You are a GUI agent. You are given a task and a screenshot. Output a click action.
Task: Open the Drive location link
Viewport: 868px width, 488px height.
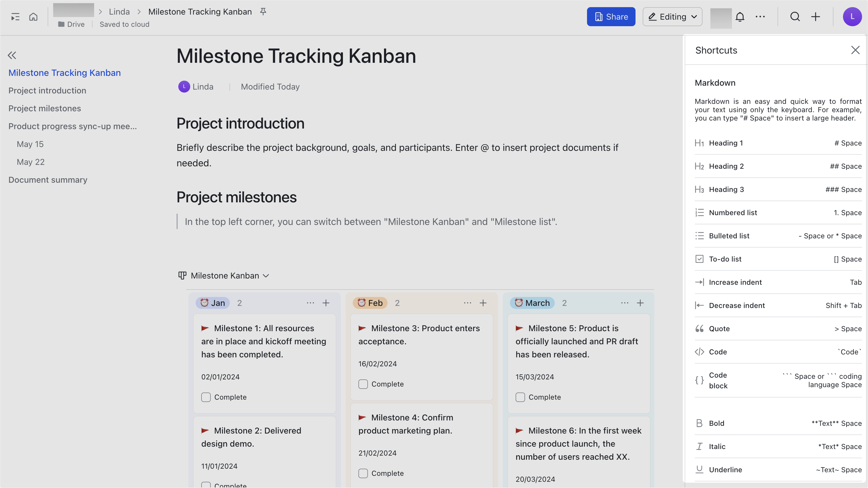(x=71, y=24)
